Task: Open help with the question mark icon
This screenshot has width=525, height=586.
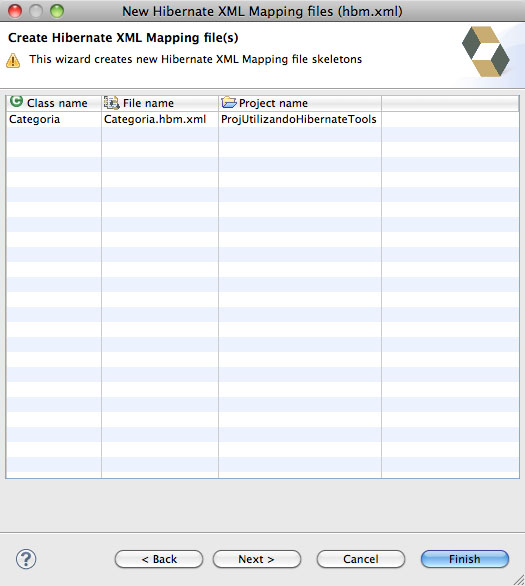Action: (x=26, y=559)
